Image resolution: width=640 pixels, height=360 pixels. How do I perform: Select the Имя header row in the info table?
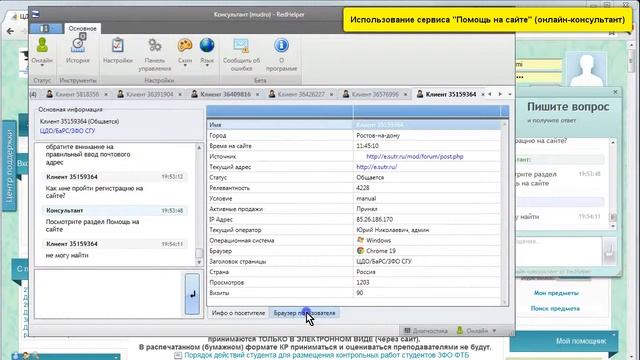354,125
